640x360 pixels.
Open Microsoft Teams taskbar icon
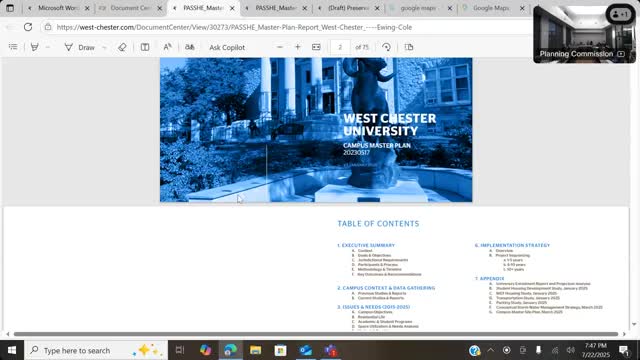click(x=331, y=350)
